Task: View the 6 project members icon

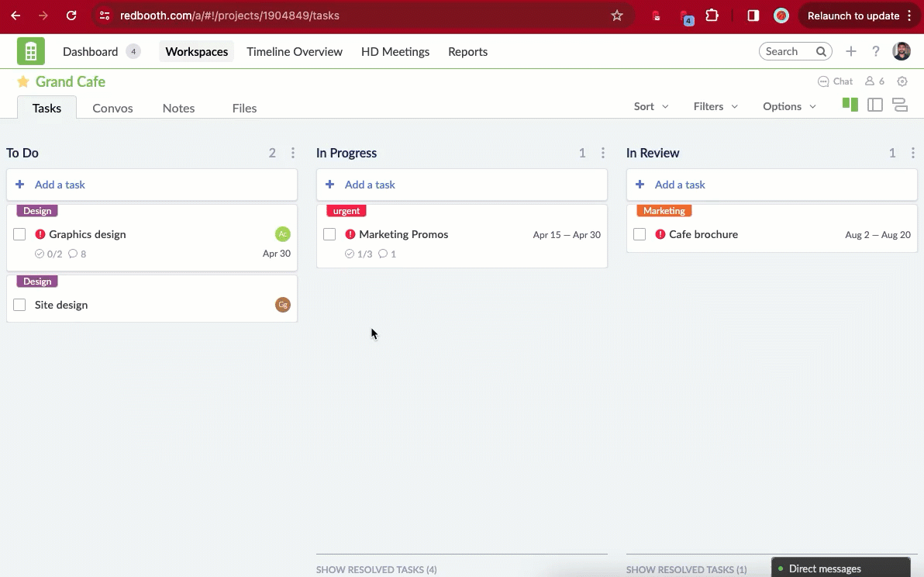Action: click(869, 81)
